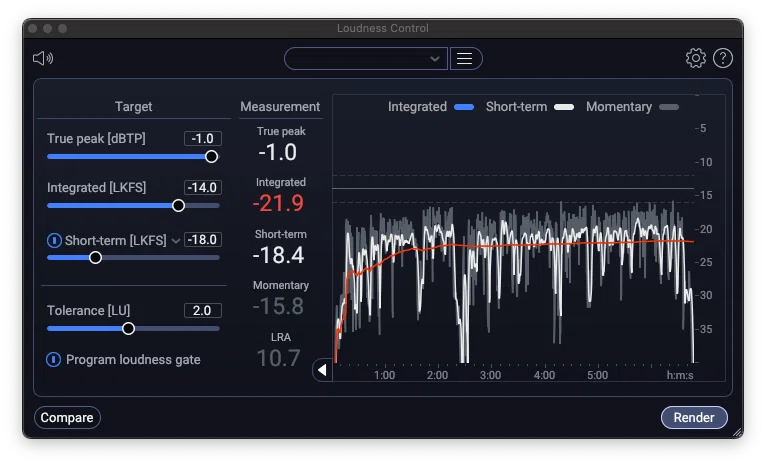Viewport: 766px width, 465px height.
Task: Click the Momentary reading -15.8
Action: tap(278, 306)
